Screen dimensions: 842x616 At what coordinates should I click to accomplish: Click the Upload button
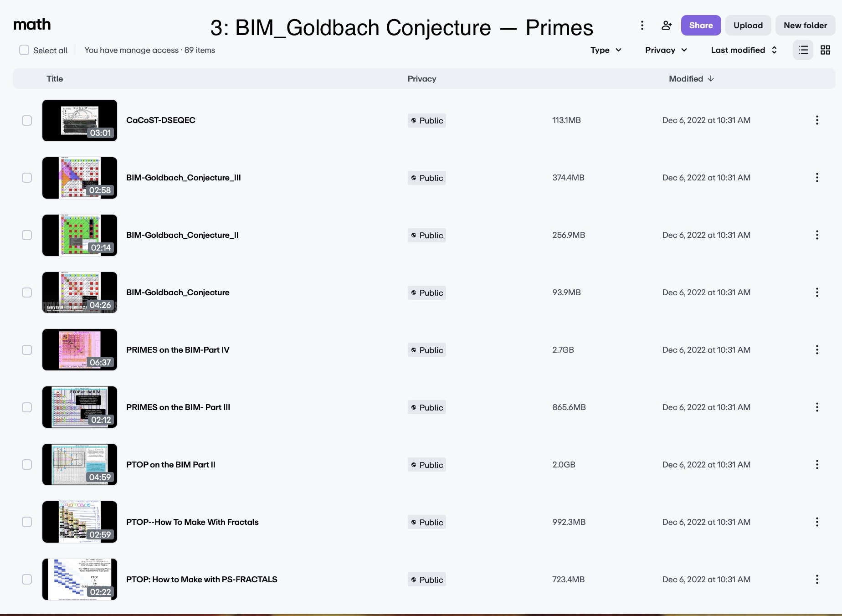coord(748,26)
